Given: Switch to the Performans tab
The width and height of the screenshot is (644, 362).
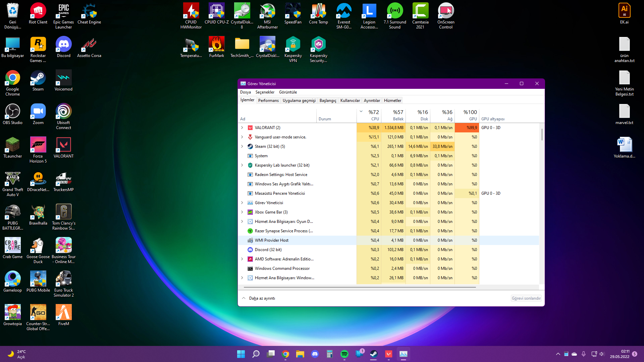Looking at the screenshot, I should tap(268, 101).
